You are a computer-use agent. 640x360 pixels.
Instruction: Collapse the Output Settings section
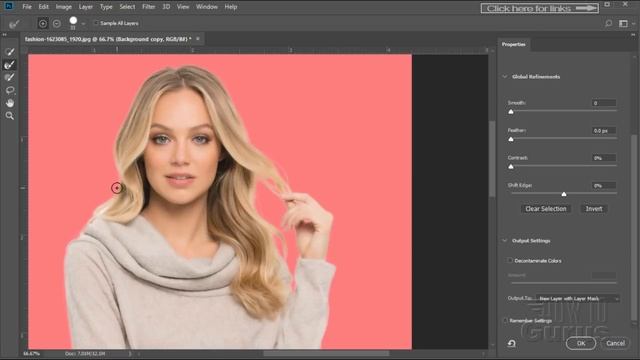pos(505,240)
